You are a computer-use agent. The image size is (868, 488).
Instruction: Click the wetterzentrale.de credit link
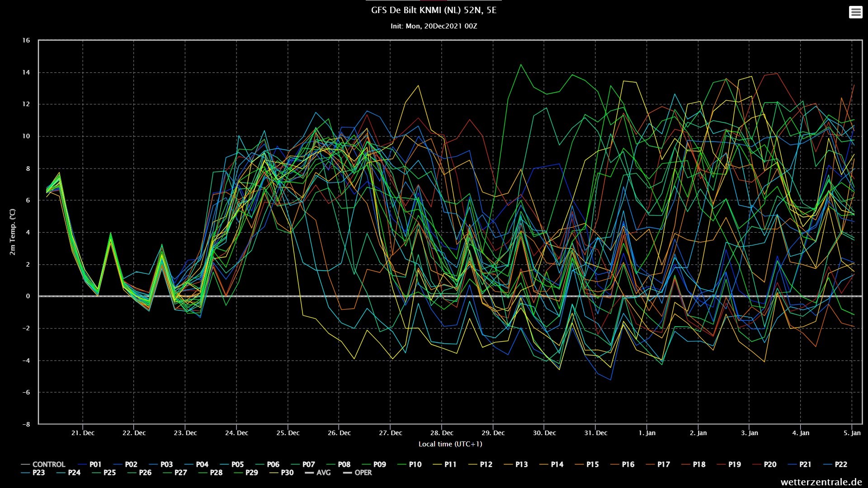821,482
